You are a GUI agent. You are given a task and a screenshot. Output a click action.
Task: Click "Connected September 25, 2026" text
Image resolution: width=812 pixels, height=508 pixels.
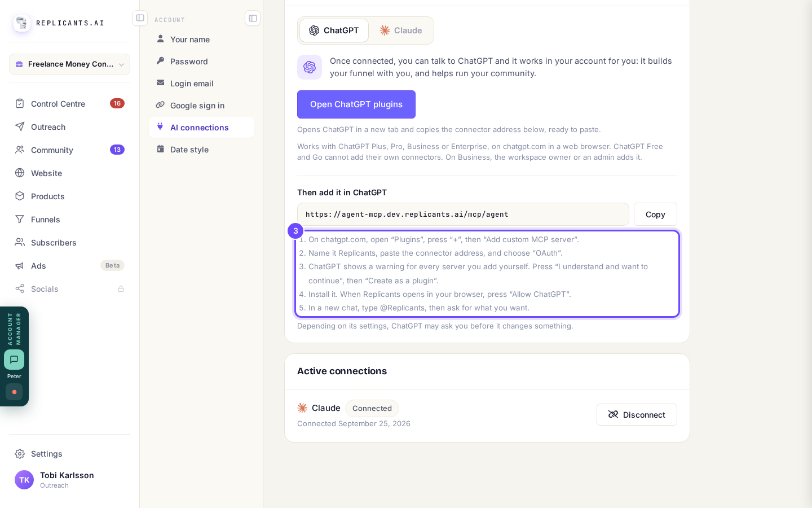tap(354, 423)
